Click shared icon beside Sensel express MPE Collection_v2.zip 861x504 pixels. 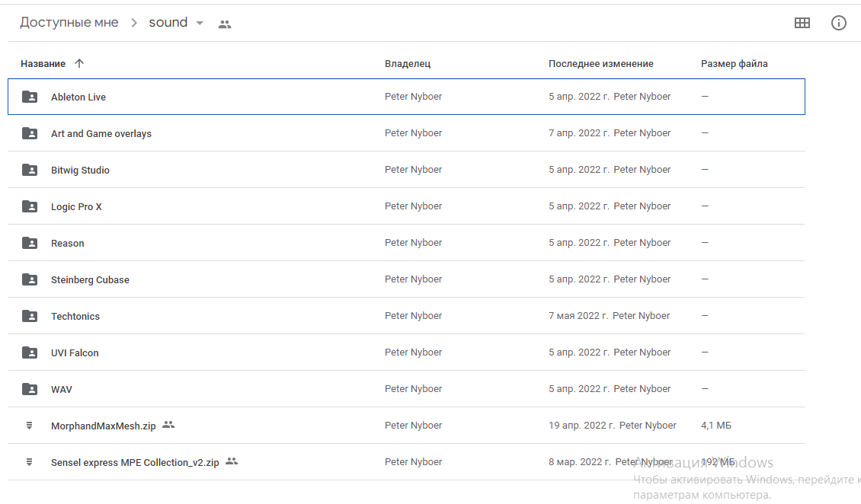point(232,461)
